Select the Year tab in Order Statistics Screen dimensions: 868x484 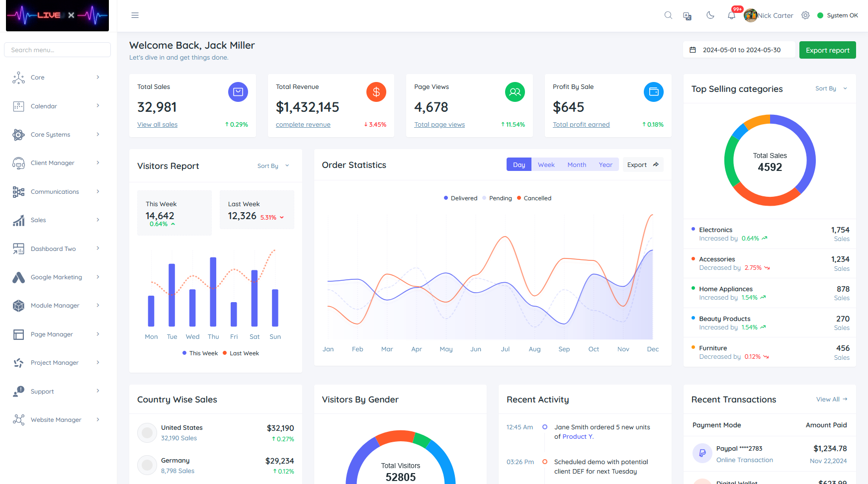click(606, 164)
